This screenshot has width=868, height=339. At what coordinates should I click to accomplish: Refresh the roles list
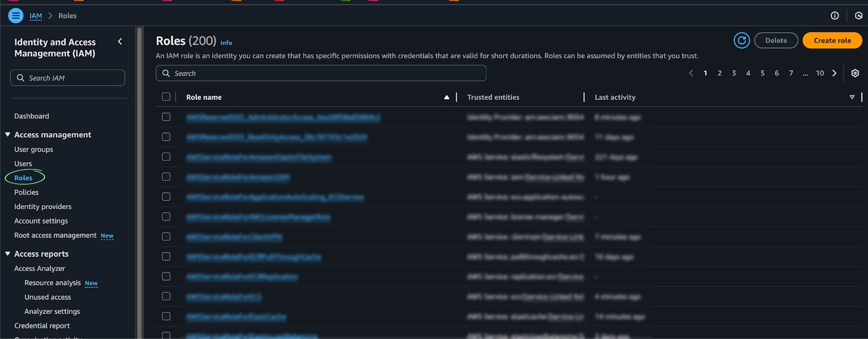tap(742, 40)
